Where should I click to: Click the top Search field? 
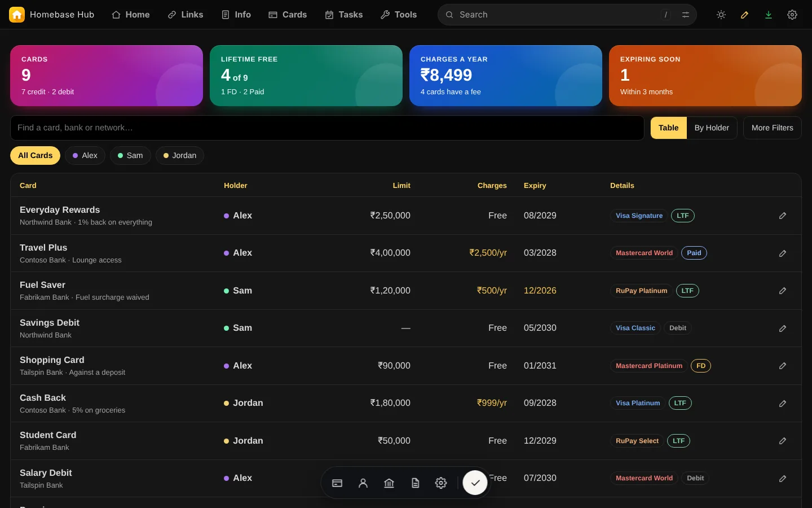(x=567, y=15)
